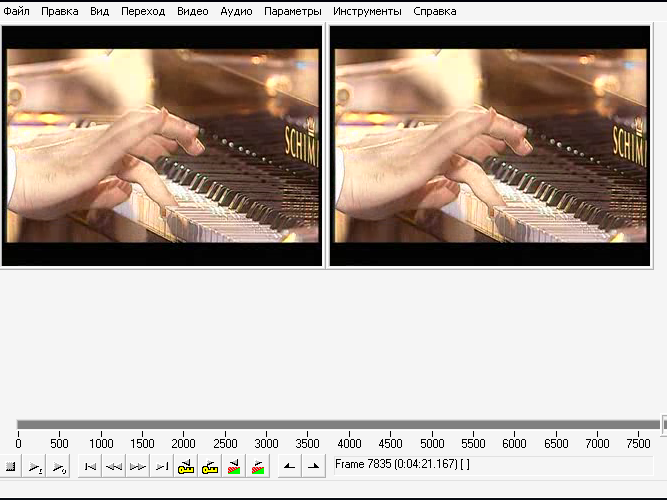Play the output video preview
Screen dimensions: 667x500
(58, 467)
